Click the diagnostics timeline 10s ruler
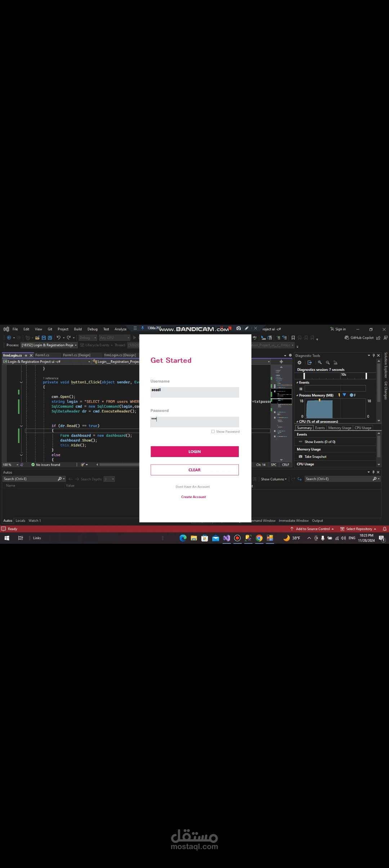This screenshot has width=389, height=868. point(335,376)
